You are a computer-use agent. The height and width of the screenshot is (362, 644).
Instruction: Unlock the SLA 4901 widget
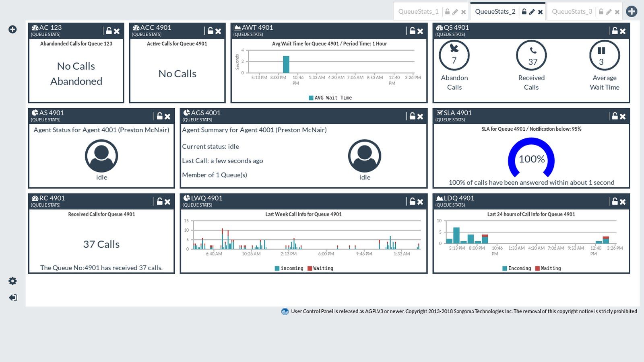click(x=615, y=116)
